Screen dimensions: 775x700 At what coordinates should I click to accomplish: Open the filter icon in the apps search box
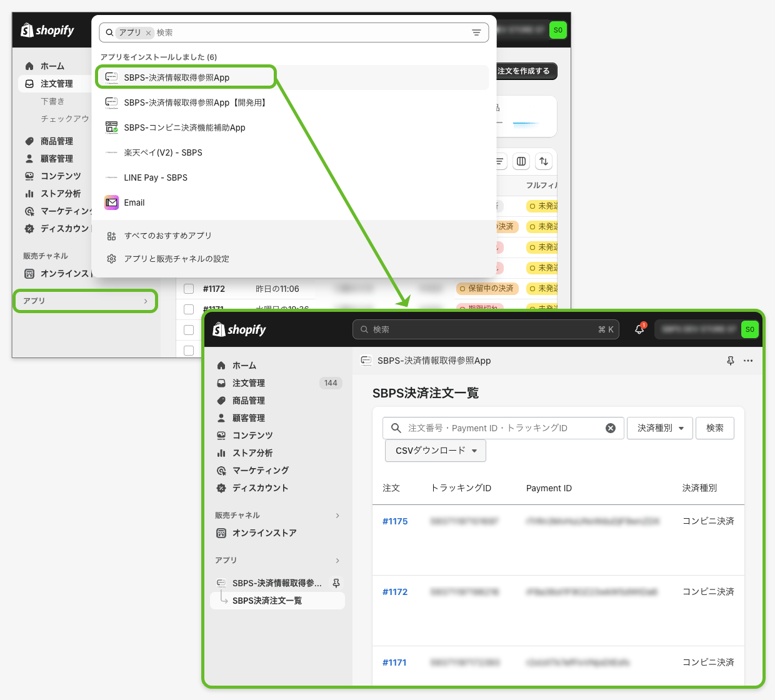pos(476,32)
